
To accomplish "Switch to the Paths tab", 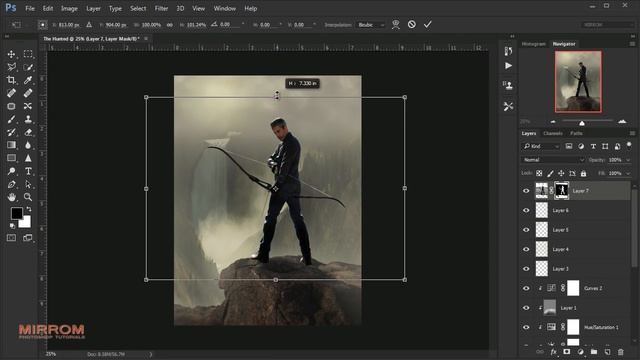I will click(576, 133).
